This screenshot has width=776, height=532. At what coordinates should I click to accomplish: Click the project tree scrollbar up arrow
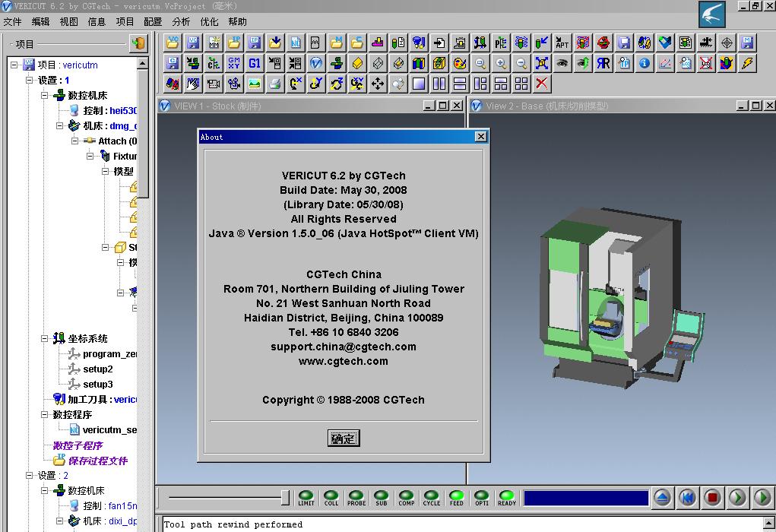(143, 63)
